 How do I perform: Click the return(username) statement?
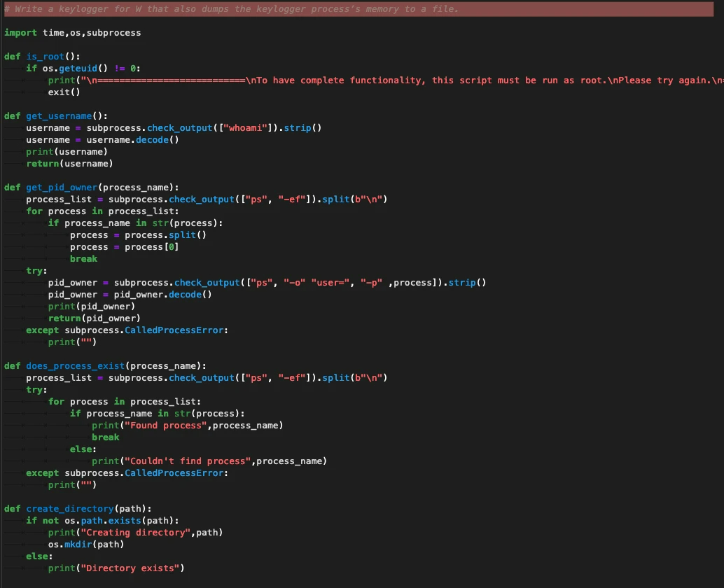[69, 164]
